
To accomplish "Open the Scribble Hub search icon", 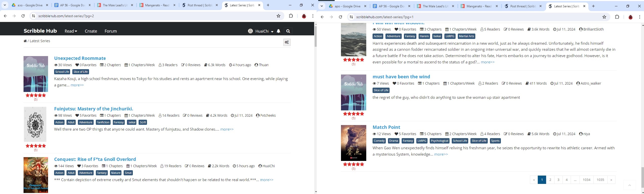I will 288,31.
